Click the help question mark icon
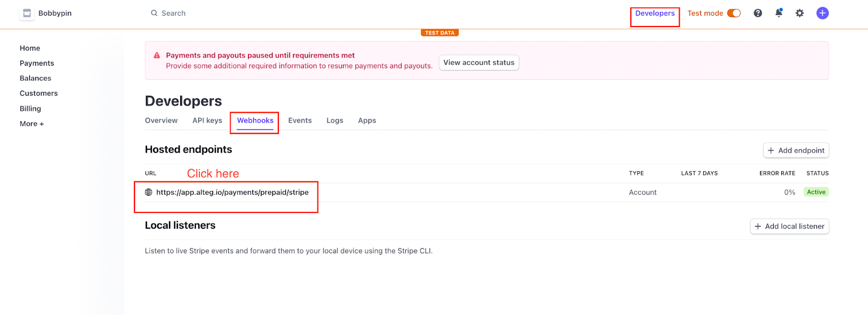Image resolution: width=868 pixels, height=315 pixels. [758, 13]
